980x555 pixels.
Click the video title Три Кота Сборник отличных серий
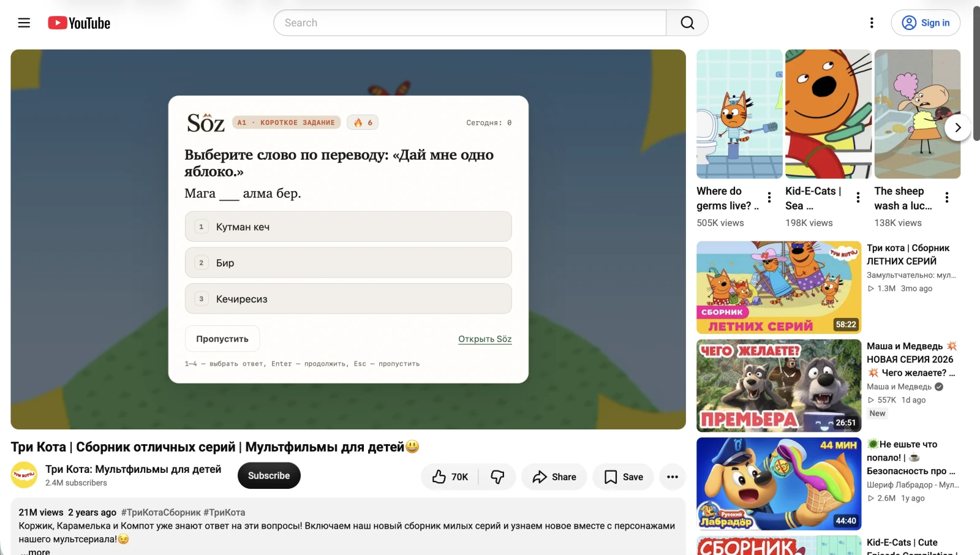pyautogui.click(x=215, y=447)
